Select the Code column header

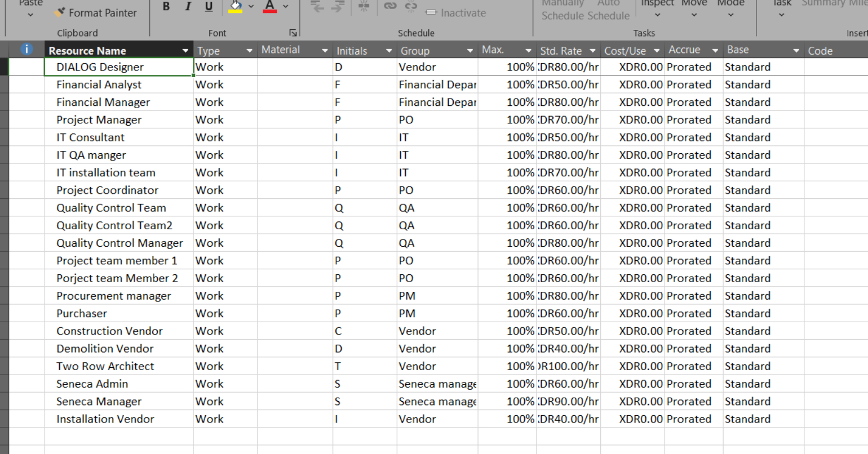point(836,51)
